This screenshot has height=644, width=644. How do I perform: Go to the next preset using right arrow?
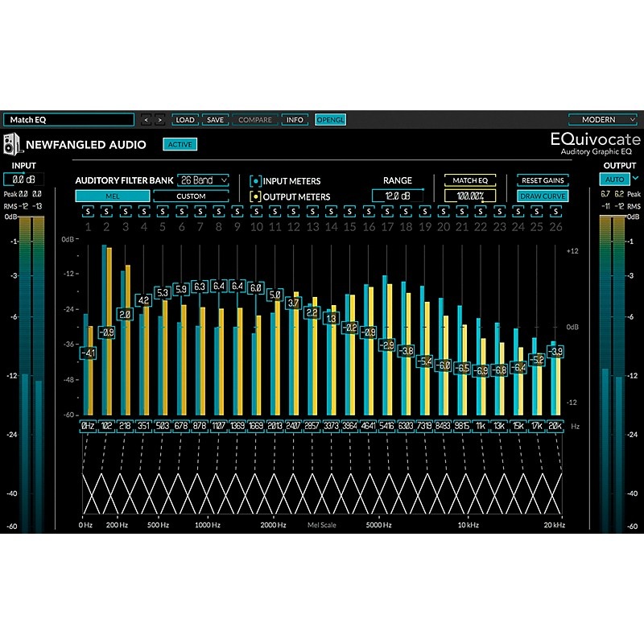pos(159,120)
